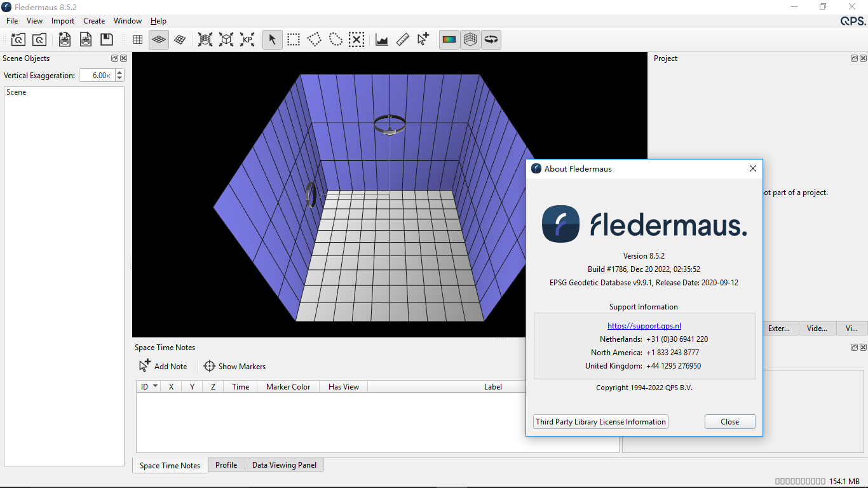Float the lower right docked panel
868x488 pixels.
pyautogui.click(x=855, y=347)
